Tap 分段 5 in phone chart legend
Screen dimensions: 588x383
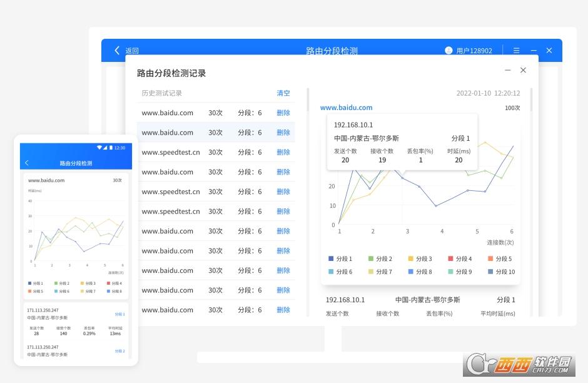click(x=36, y=291)
